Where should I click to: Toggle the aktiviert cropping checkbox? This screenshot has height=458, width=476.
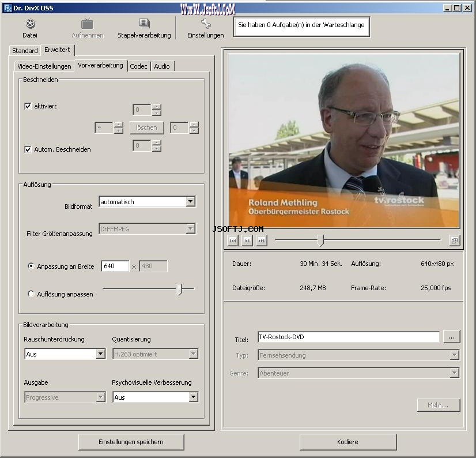28,106
